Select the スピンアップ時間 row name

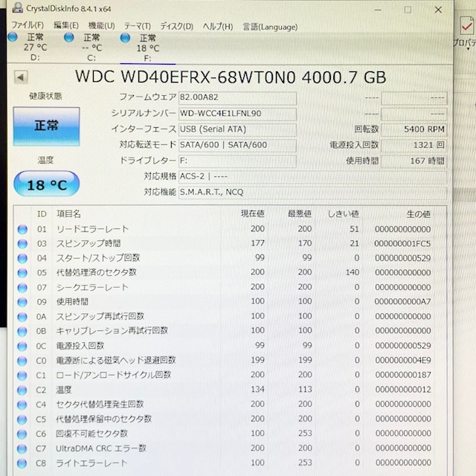(89, 243)
